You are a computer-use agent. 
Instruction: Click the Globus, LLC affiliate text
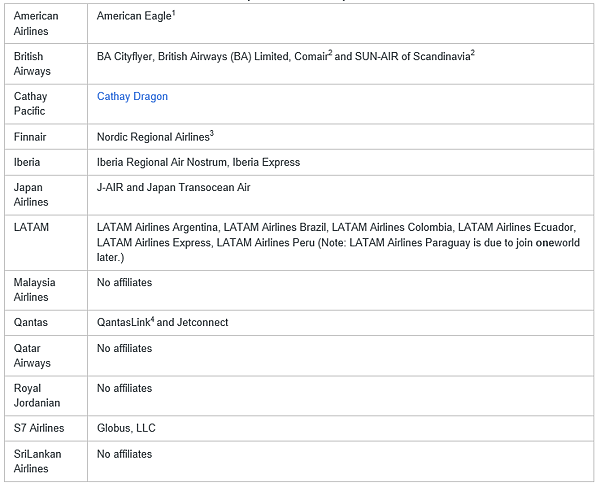[x=126, y=428]
